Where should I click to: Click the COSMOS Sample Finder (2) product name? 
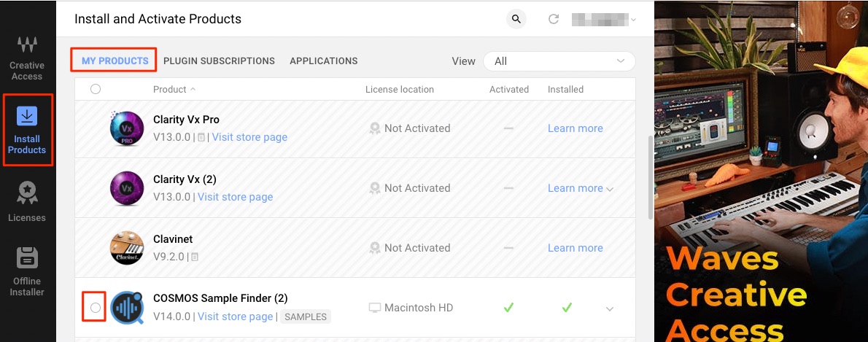[220, 298]
